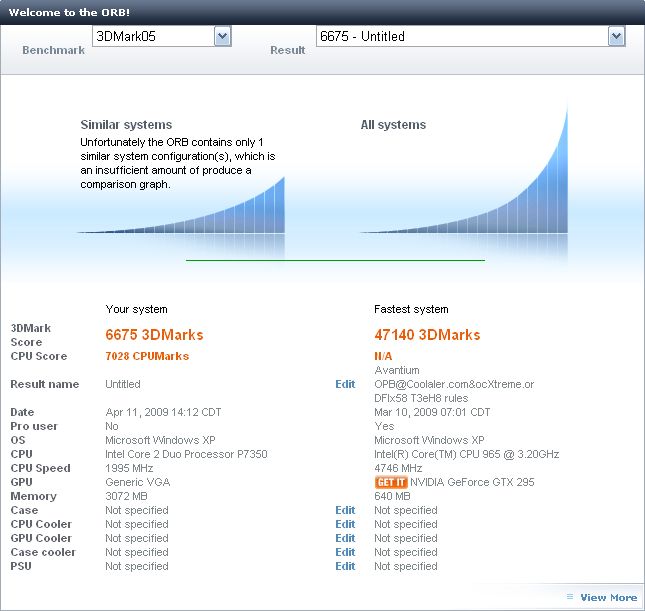Click the '640 MB' memory value
The width and height of the screenshot is (645, 611).
coord(392,496)
